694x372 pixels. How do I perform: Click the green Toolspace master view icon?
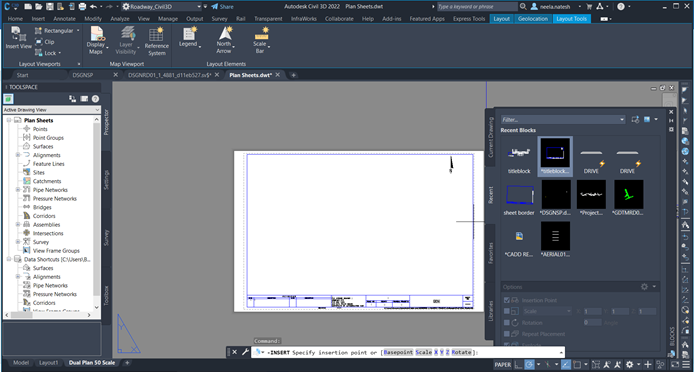(x=8, y=99)
